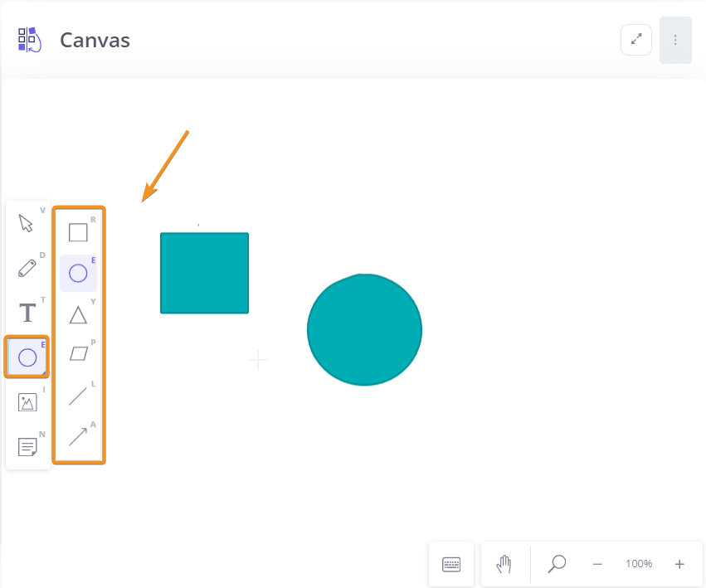Toggle the hand pan tool

click(x=504, y=564)
